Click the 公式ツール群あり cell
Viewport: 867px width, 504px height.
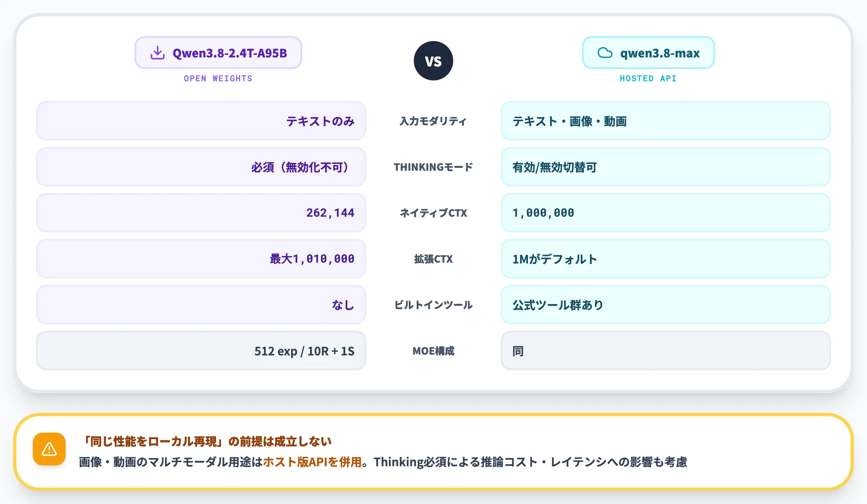click(666, 305)
